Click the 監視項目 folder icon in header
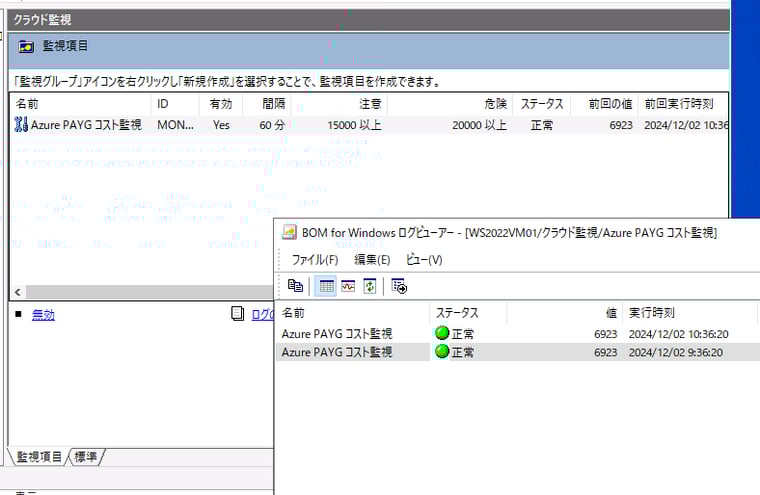 coord(26,47)
